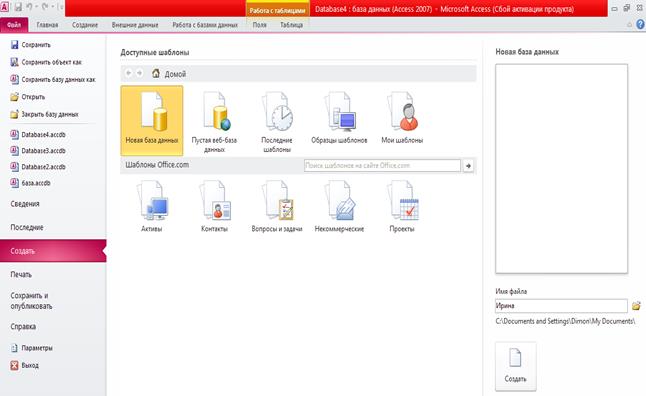This screenshot has height=396, width=646.
Task: Open Образцы шаблонов
Action: (339, 118)
